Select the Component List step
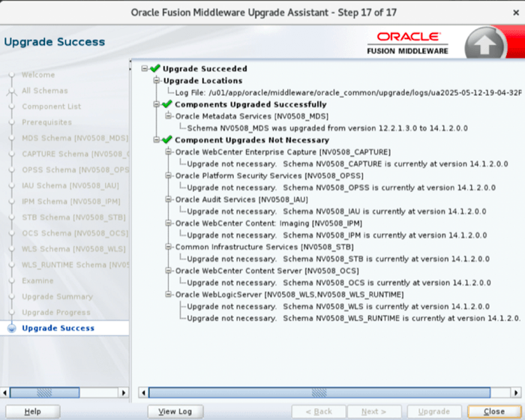Viewport: 525px width, 420px height. coord(51,106)
